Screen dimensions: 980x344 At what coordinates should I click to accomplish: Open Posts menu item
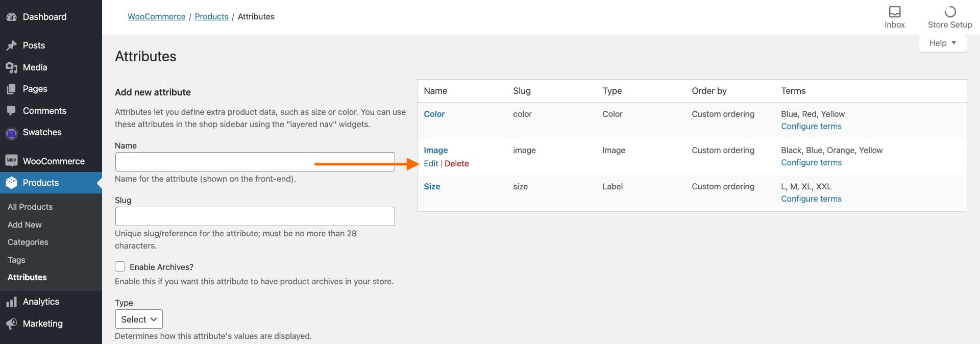pyautogui.click(x=34, y=45)
